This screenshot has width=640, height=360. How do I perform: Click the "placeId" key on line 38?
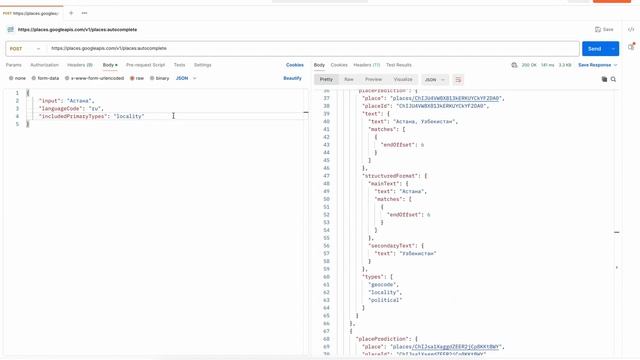[x=376, y=106]
